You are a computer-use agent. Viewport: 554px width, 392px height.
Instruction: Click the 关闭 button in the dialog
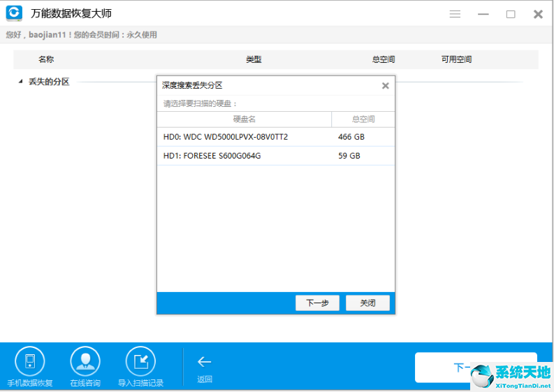pos(367,303)
